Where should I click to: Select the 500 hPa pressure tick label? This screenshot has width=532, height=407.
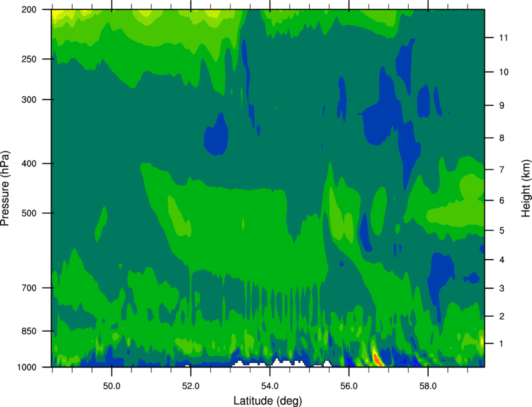tap(29, 213)
